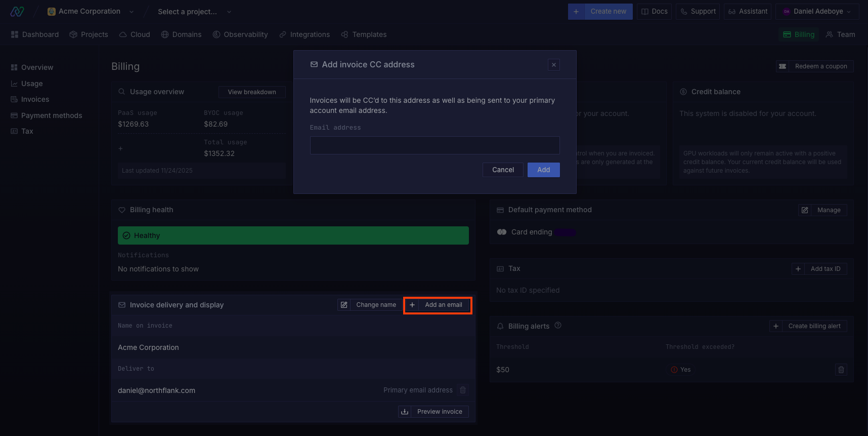Click the Last updated 11/24/2025 text
Image resolution: width=868 pixels, height=436 pixels.
click(x=157, y=171)
